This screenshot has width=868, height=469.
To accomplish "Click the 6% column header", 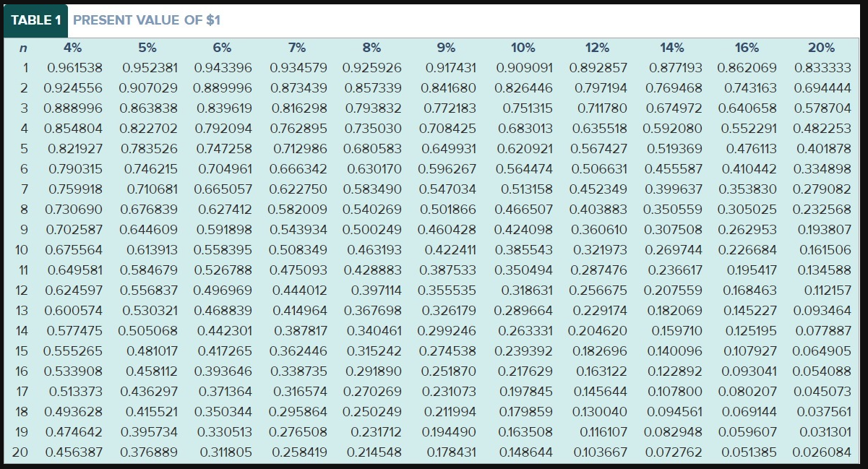I will (x=223, y=48).
